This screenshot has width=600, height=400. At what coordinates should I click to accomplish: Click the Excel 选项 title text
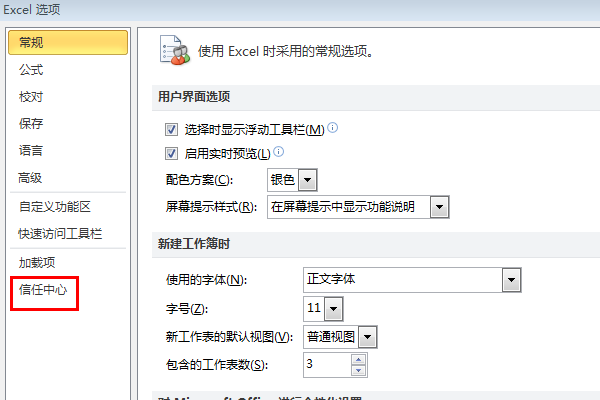pyautogui.click(x=32, y=10)
